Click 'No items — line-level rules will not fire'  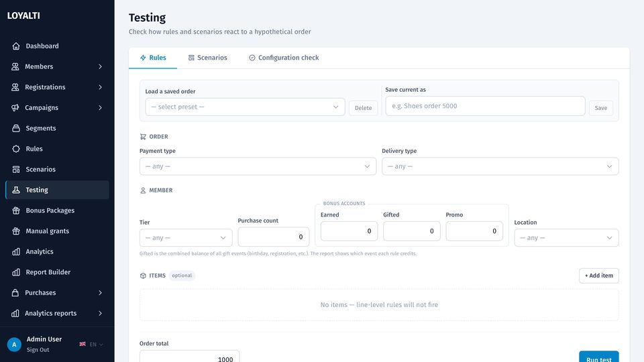pyautogui.click(x=379, y=305)
